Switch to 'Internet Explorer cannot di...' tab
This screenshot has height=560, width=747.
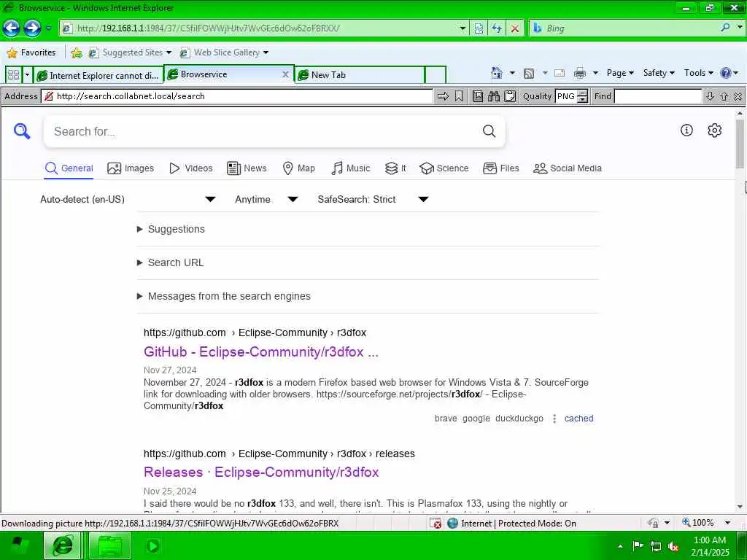pyautogui.click(x=98, y=75)
